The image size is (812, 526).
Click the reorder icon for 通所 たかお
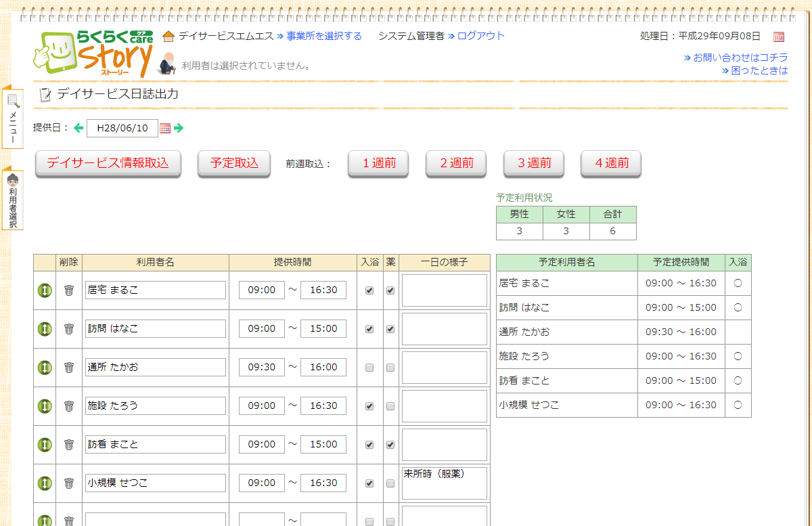(x=45, y=368)
